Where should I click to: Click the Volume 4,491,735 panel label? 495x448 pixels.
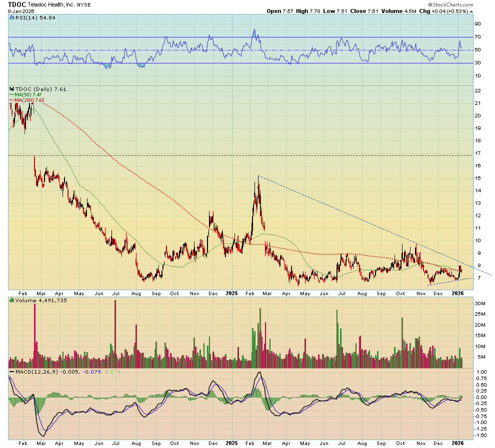pyautogui.click(x=41, y=301)
